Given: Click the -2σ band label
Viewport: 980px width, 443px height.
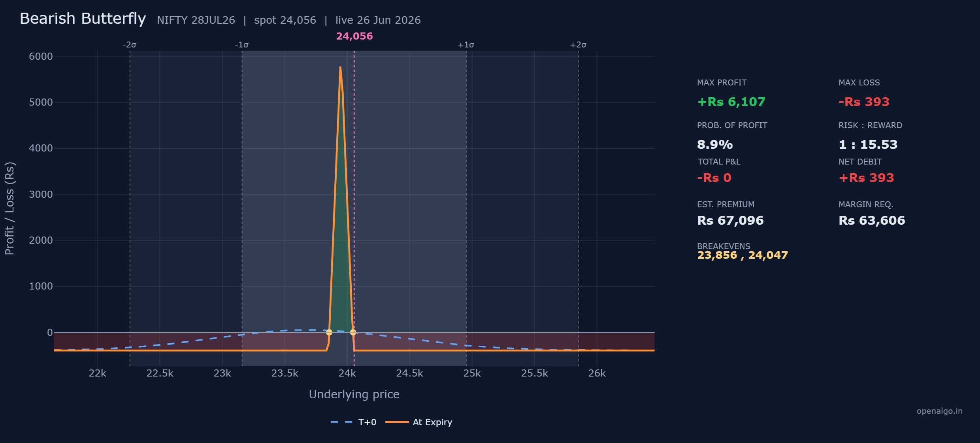Looking at the screenshot, I should click(129, 45).
